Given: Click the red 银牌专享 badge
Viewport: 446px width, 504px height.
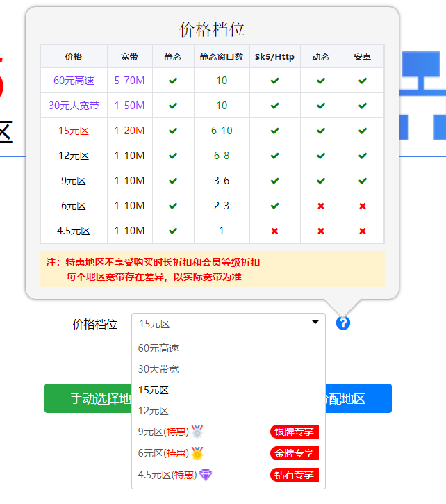Looking at the screenshot, I should coord(295,432).
